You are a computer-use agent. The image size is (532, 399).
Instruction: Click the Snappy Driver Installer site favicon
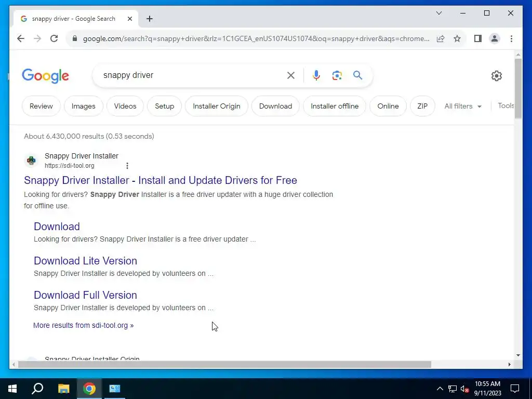pos(31,161)
